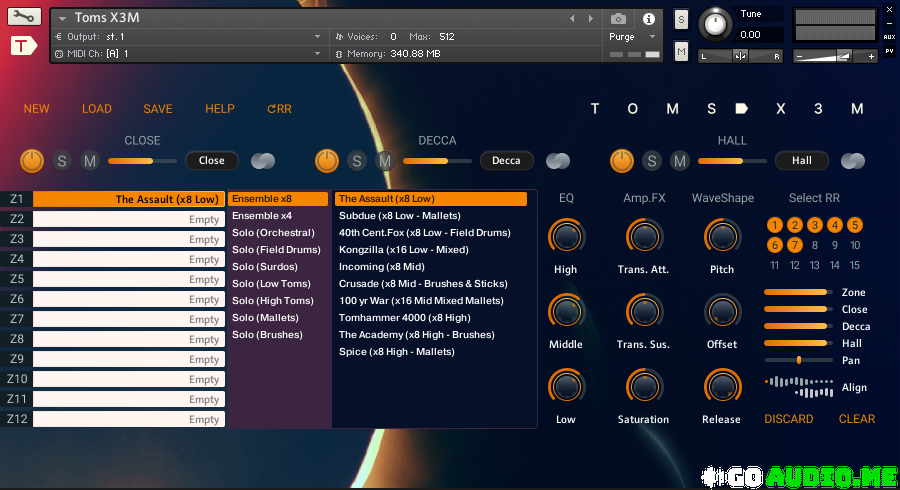Click the Pitch knob

(x=722, y=236)
